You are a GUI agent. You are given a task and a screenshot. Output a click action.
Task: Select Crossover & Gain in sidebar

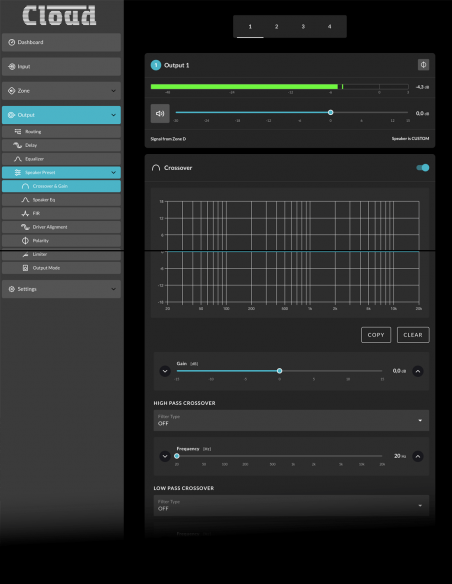tap(61, 186)
